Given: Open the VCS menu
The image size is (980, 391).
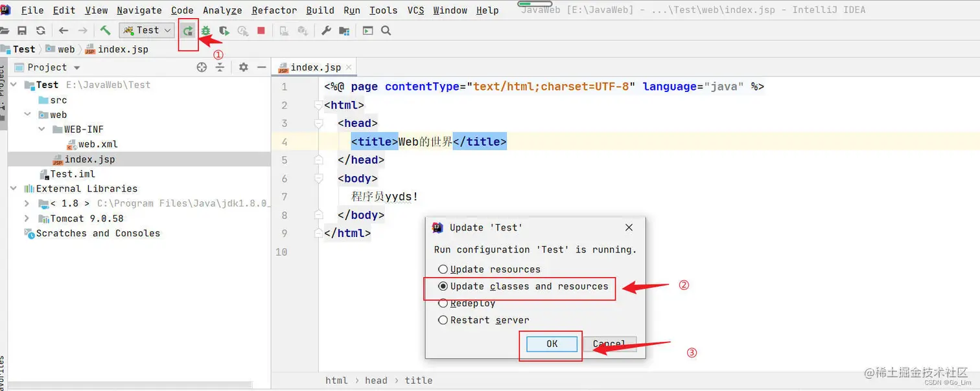Looking at the screenshot, I should click(415, 10).
